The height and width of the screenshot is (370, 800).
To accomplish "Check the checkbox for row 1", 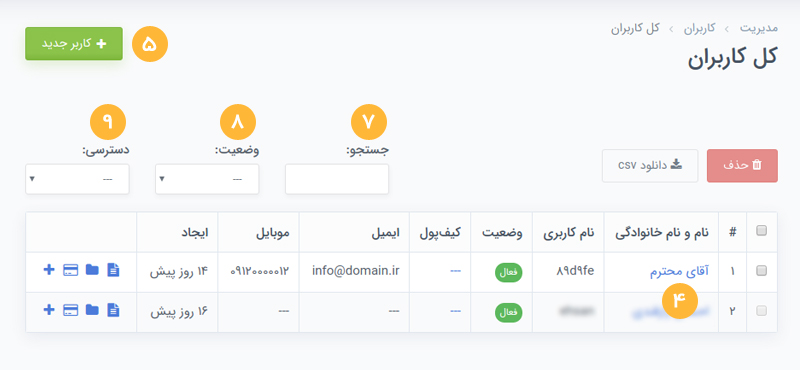I will click(761, 271).
